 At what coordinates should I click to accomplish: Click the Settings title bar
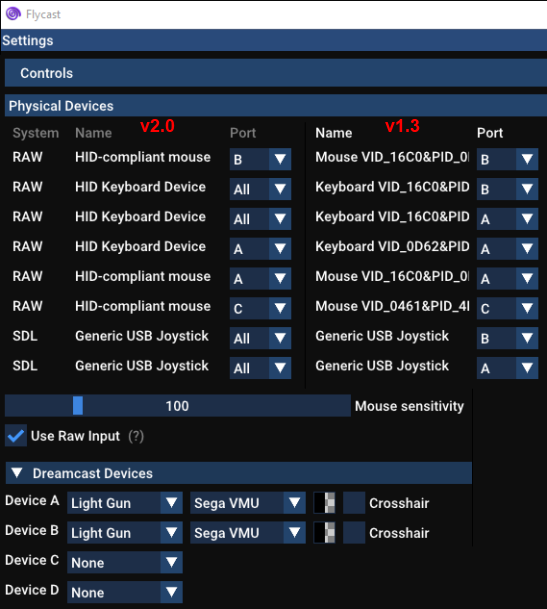274,40
